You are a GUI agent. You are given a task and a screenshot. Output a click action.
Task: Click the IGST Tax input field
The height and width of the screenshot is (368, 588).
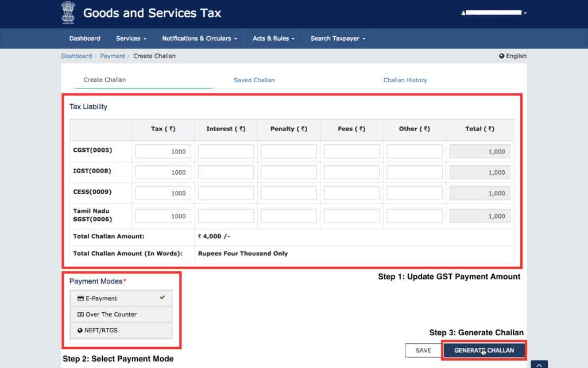click(x=163, y=172)
